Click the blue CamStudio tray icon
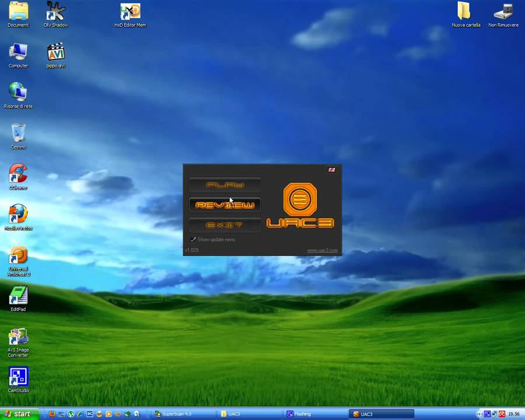Screen dimensions: 525x420 tap(487, 414)
